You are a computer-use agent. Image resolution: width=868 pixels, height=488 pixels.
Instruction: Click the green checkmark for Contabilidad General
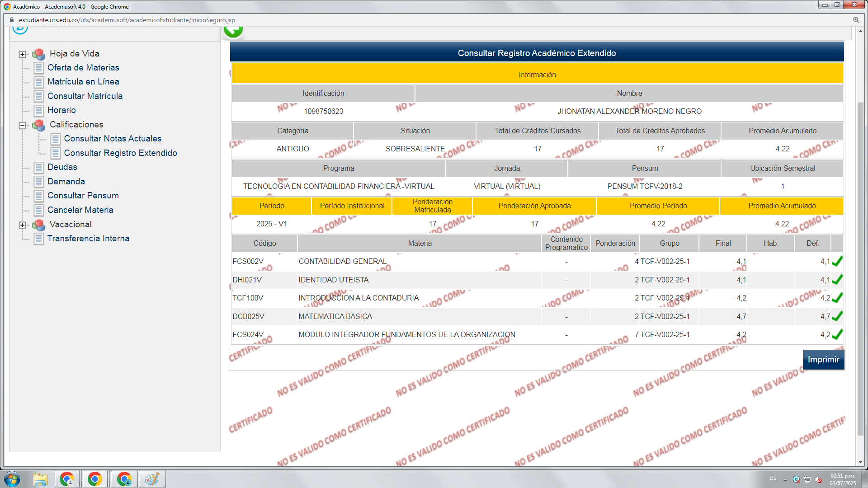click(x=837, y=261)
